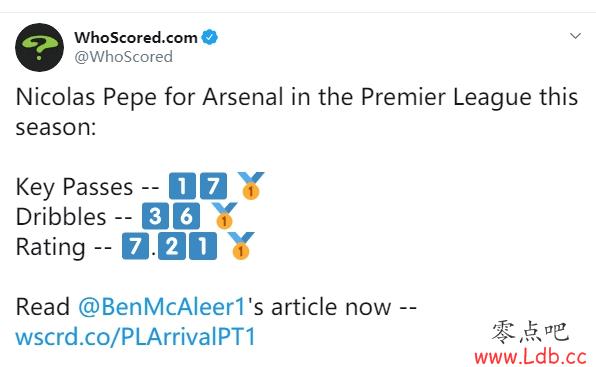Click the digit 7 emoji in Key Passes
The width and height of the screenshot is (596, 367).
214,186
